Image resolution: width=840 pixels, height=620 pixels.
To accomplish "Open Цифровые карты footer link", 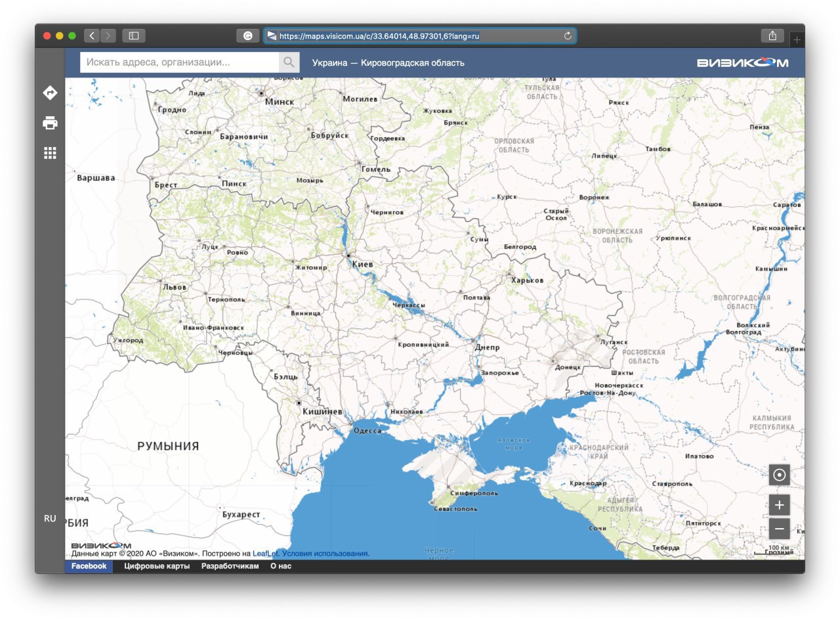I will tap(157, 566).
